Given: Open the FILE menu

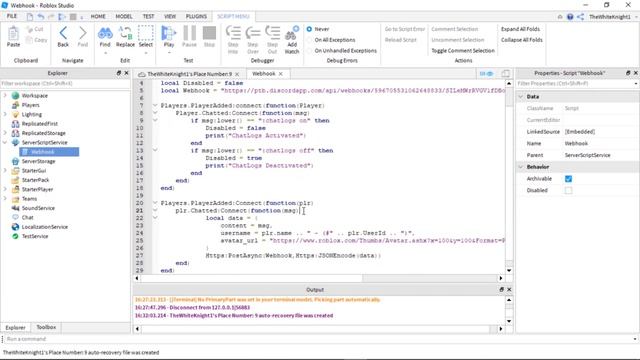Looking at the screenshot, I should pos(12,16).
